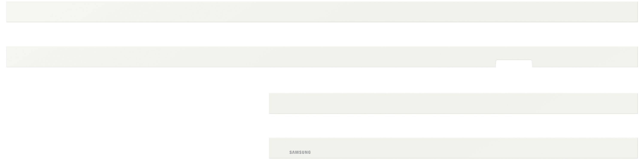Click the SAMSUNG logo text
This screenshot has width=644, height=160.
click(300, 152)
